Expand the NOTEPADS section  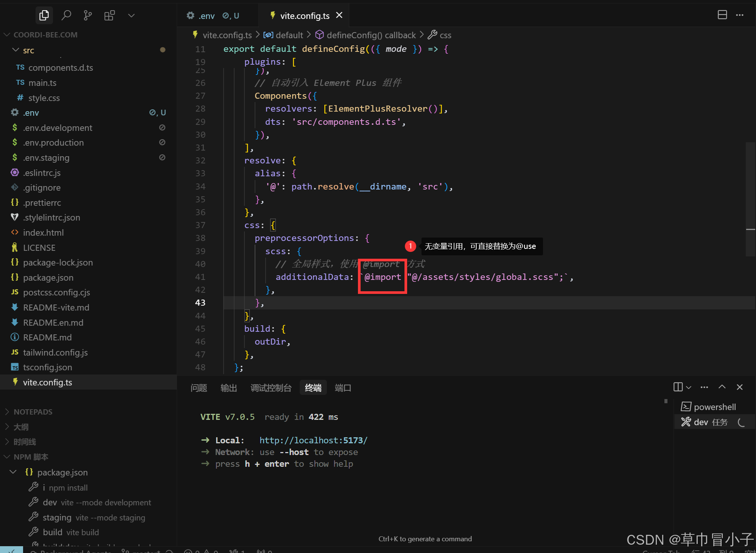coord(89,412)
